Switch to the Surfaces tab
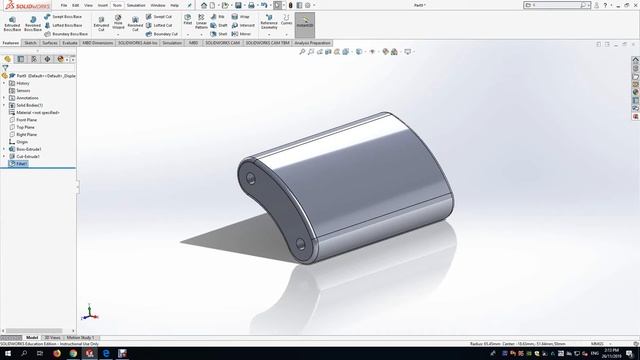This screenshot has height=360, width=640. click(x=50, y=43)
